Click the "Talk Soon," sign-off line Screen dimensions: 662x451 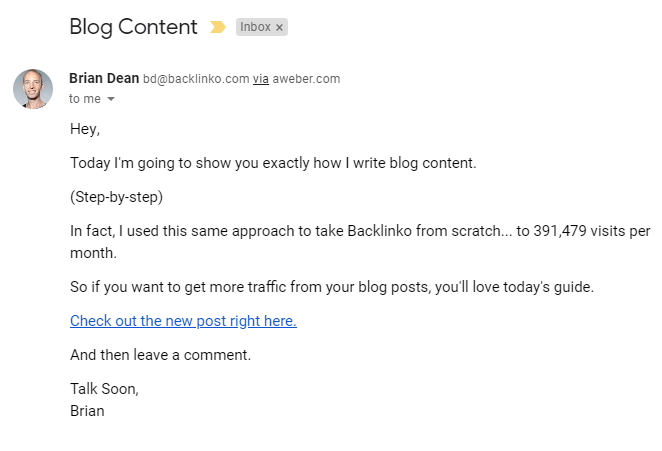click(x=104, y=388)
